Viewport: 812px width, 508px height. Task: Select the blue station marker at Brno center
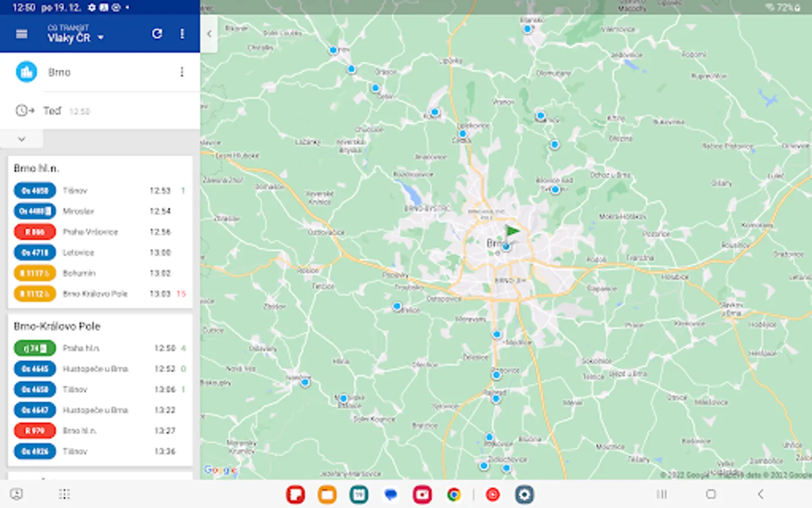(506, 247)
